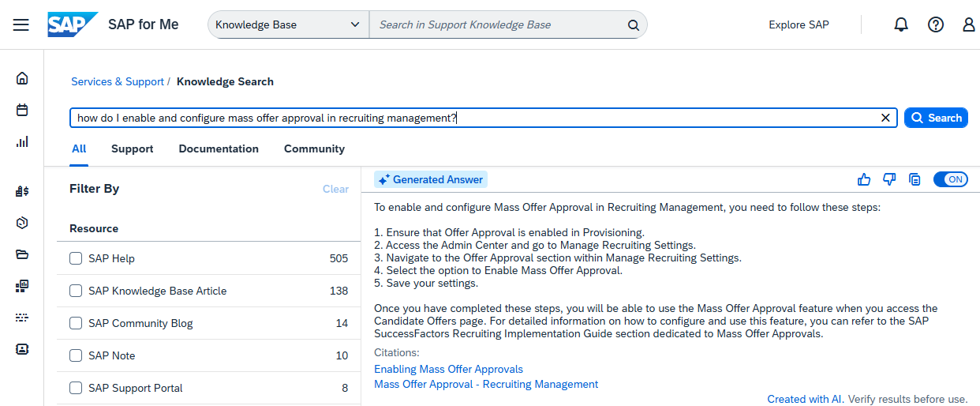Open Mass Offer Approval - Recruiting Management citation
The image size is (980, 406).
[x=486, y=384]
